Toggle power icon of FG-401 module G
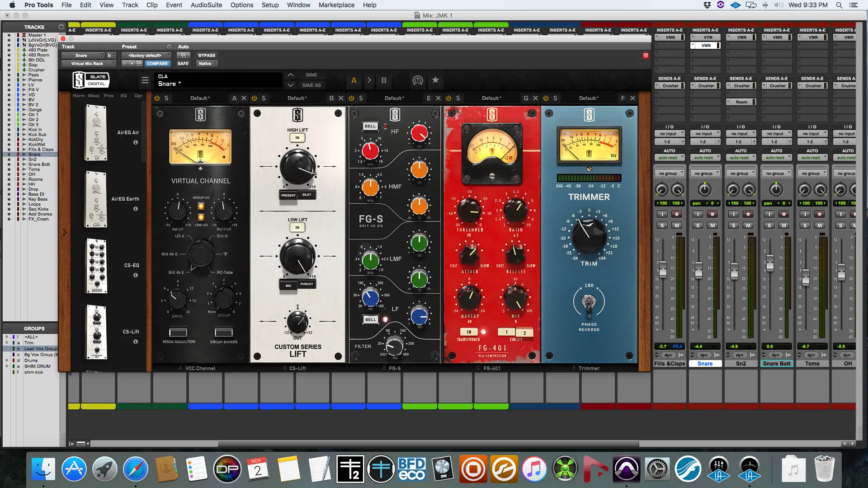Image resolution: width=868 pixels, height=488 pixels. [448, 98]
